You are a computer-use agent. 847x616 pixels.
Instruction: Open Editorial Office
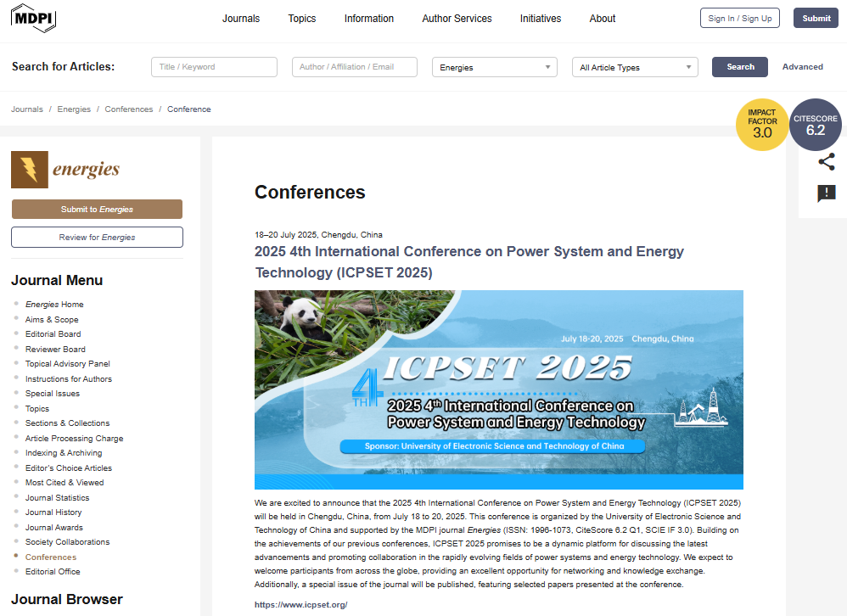coord(53,572)
